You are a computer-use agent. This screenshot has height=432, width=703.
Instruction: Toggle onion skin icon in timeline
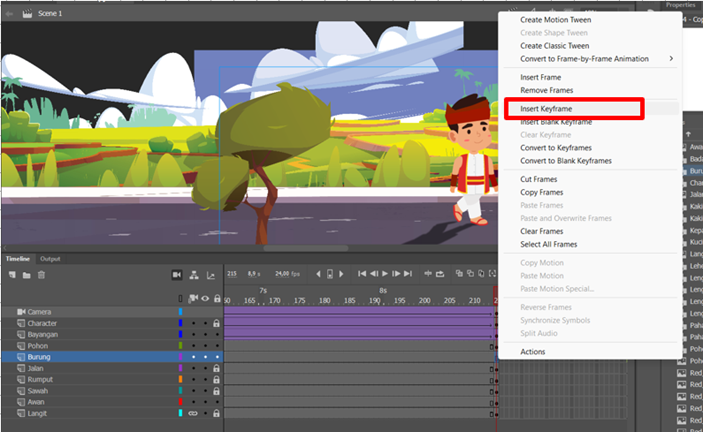point(459,273)
